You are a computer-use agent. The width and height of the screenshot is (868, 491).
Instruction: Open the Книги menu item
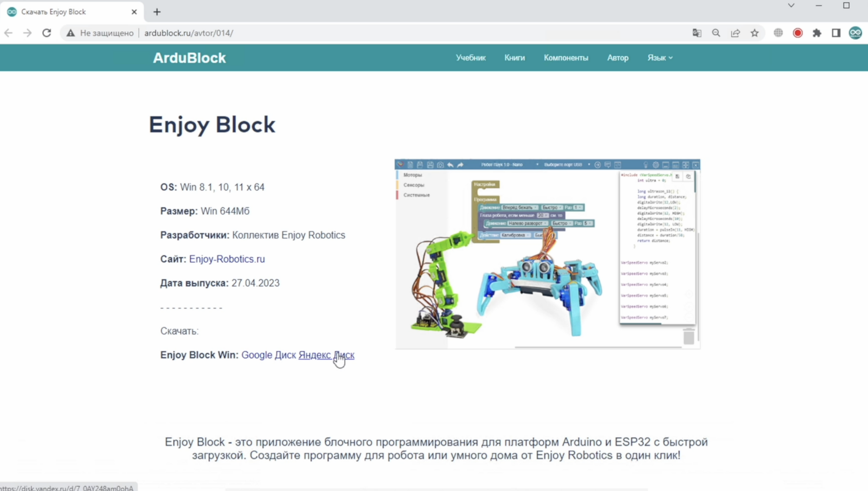point(515,58)
